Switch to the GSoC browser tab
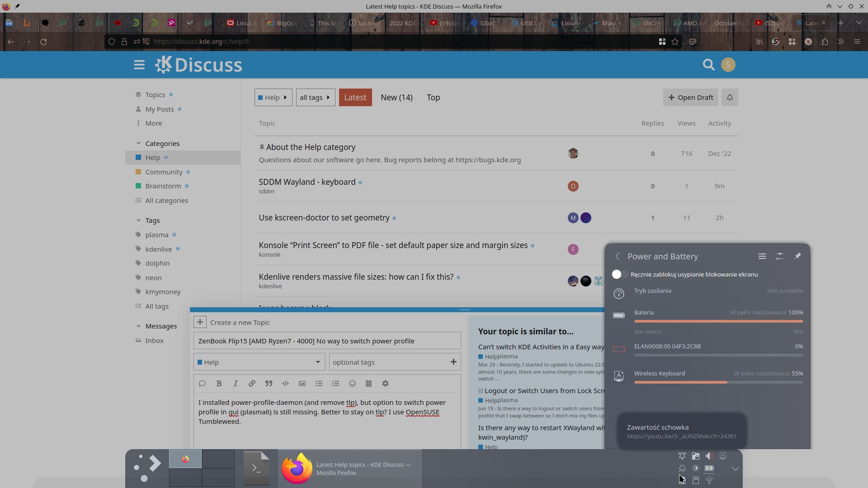This screenshot has width=868, height=488. tap(483, 23)
